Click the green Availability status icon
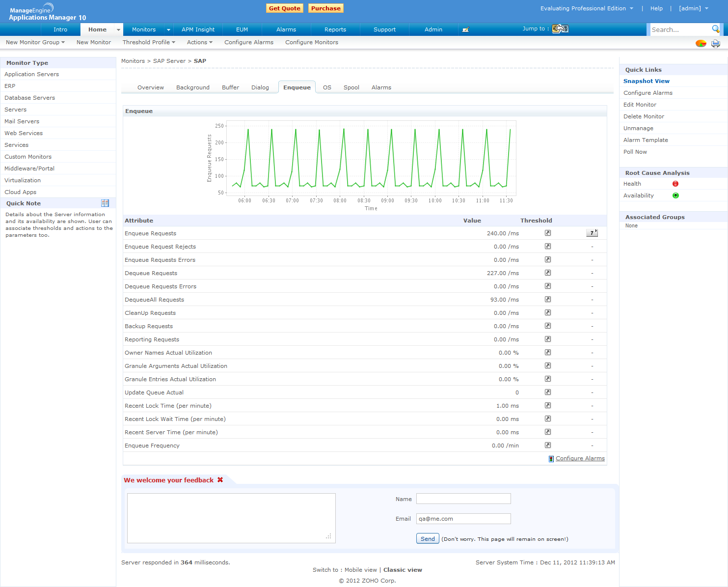This screenshot has width=728, height=587. pos(675,196)
